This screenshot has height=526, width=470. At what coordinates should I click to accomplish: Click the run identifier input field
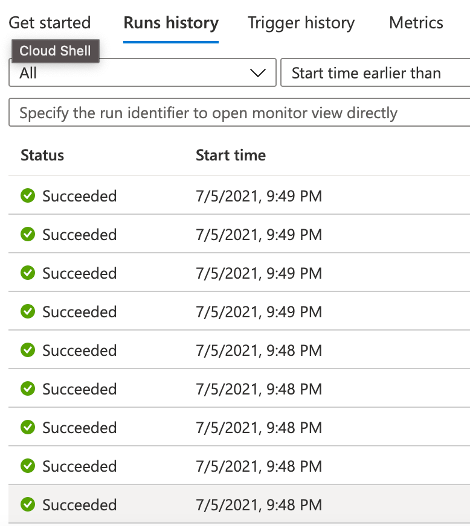click(239, 113)
